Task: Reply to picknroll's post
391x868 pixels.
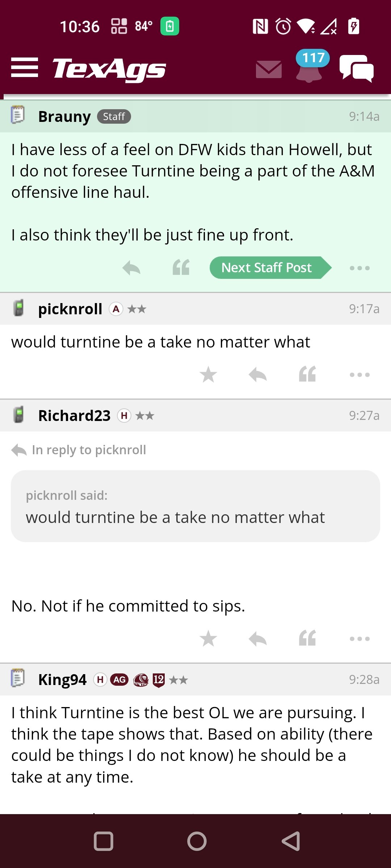Action: 258,374
